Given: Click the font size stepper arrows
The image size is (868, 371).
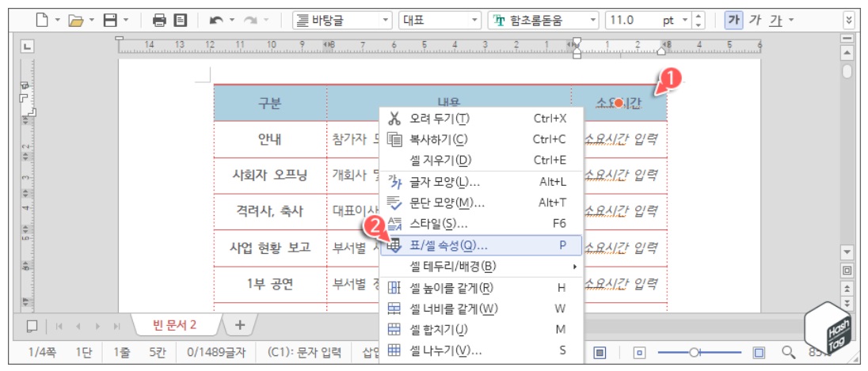Looking at the screenshot, I should pyautogui.click(x=699, y=21).
